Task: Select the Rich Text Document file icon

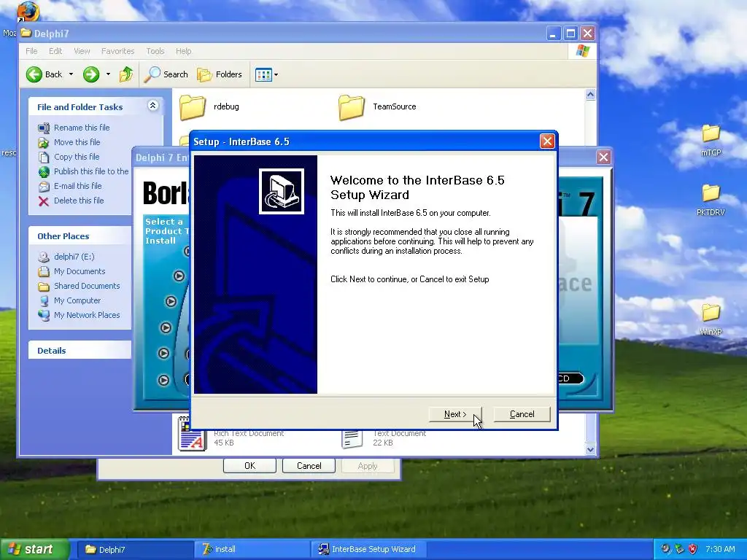Action: (x=192, y=435)
